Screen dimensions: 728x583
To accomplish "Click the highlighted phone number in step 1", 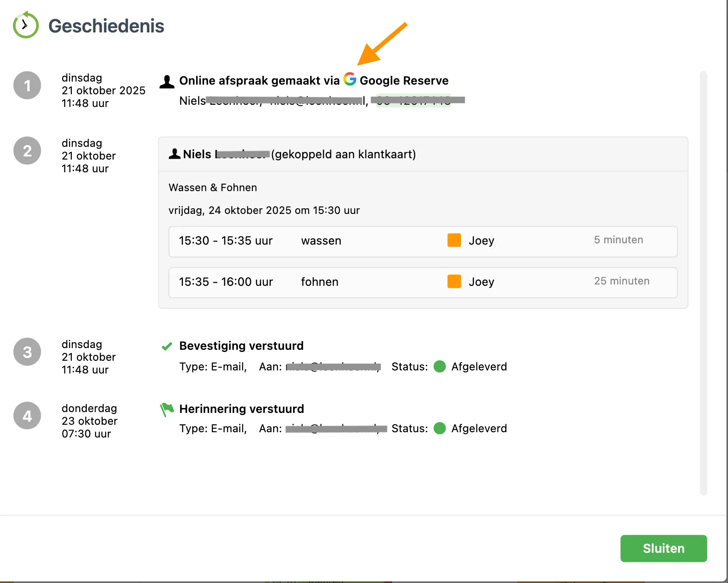I will pyautogui.click(x=413, y=101).
